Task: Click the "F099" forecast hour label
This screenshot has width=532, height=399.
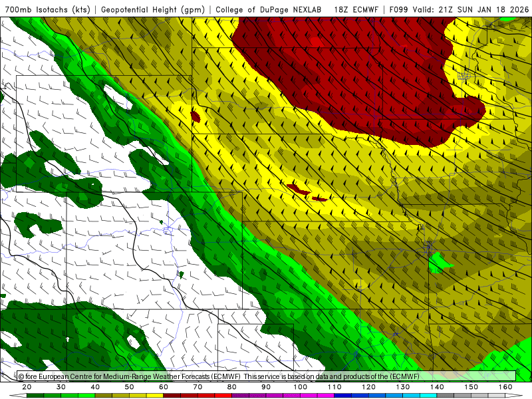Action: coord(398,9)
